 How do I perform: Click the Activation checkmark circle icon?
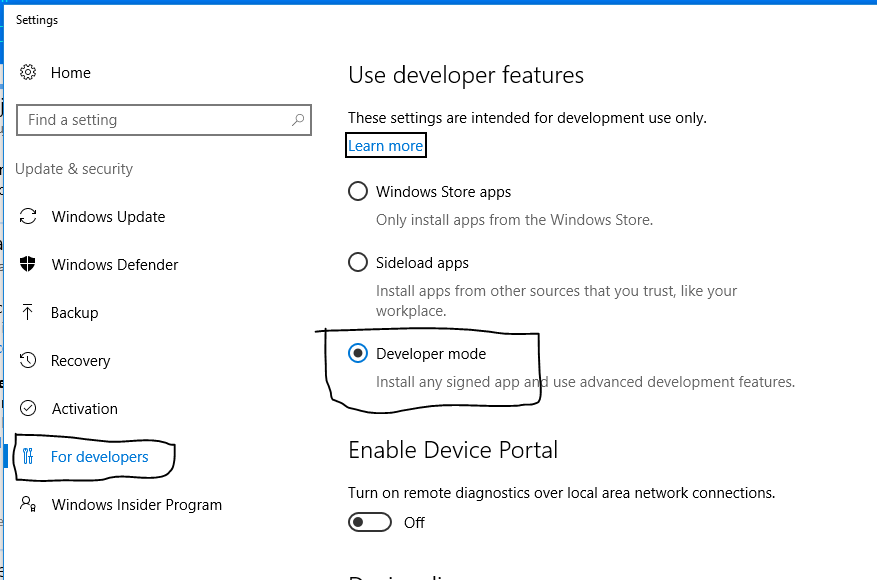[28, 408]
